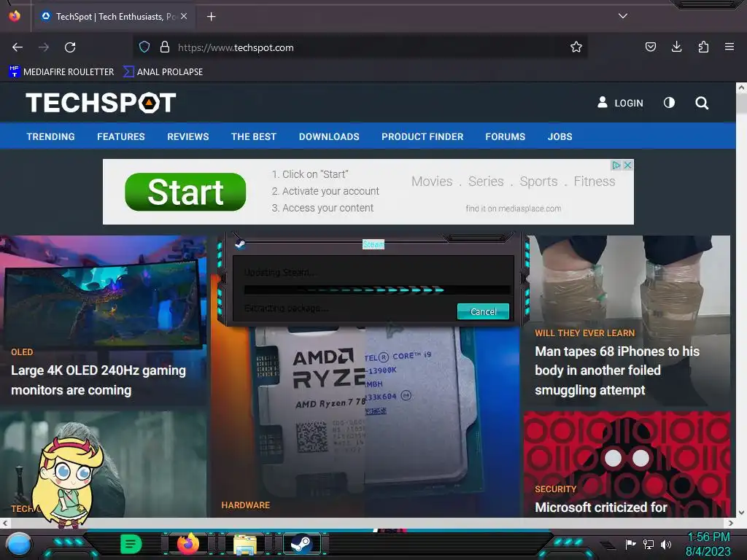Open the clock showing 1:56 PM
This screenshot has width=747, height=560.
(x=708, y=544)
